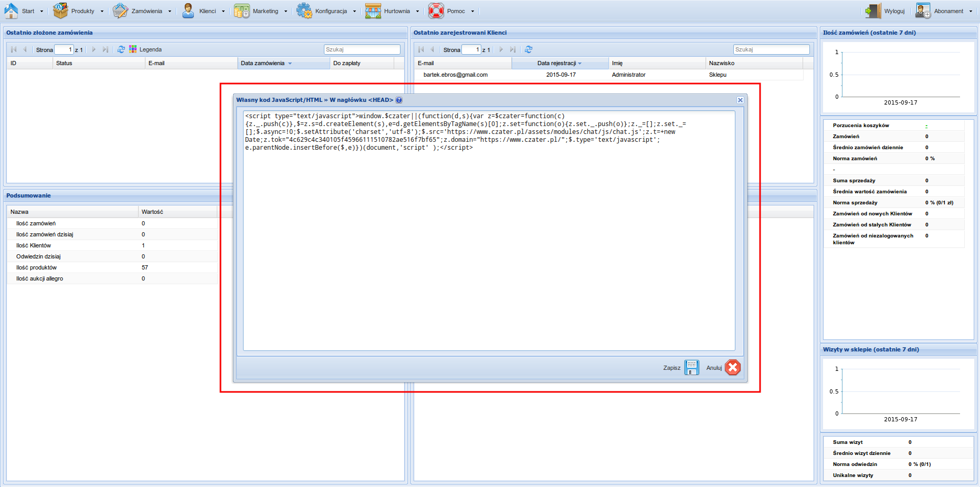Click the red Anuluj cross icon
980x487 pixels.
(x=733, y=367)
